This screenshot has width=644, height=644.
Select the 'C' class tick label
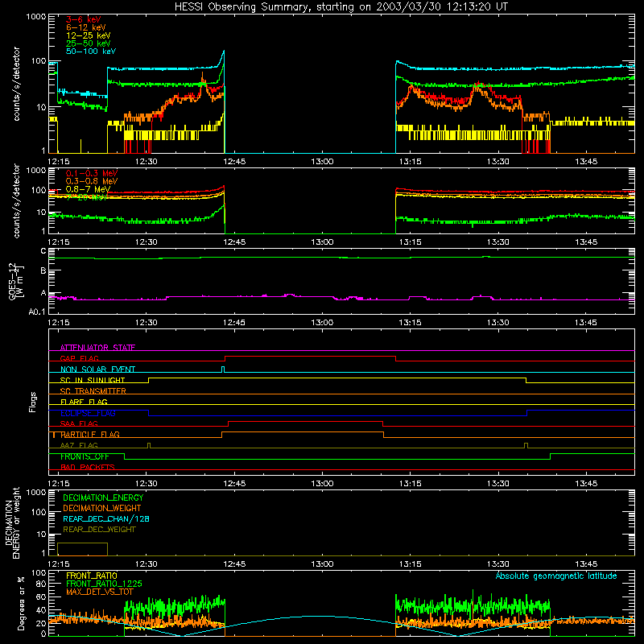point(43,251)
